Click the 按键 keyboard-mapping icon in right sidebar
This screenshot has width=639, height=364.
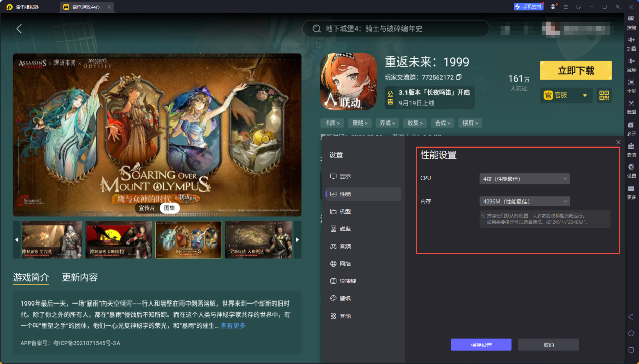point(631,19)
